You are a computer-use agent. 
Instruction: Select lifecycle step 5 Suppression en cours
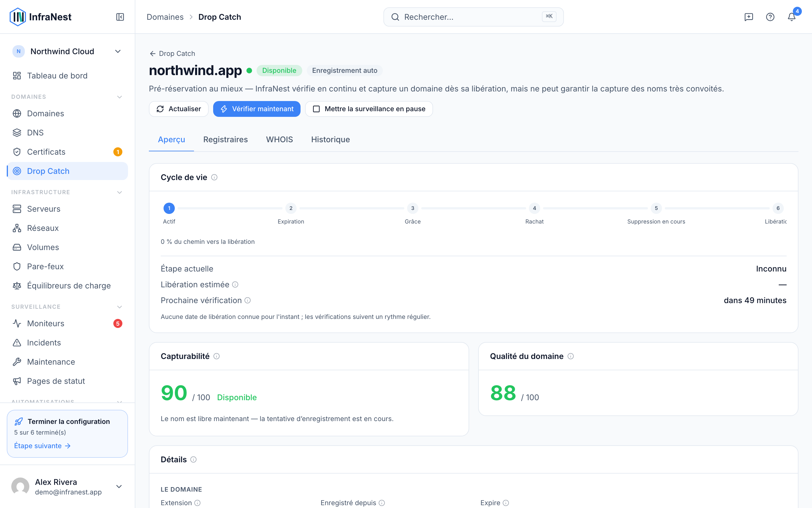656,208
